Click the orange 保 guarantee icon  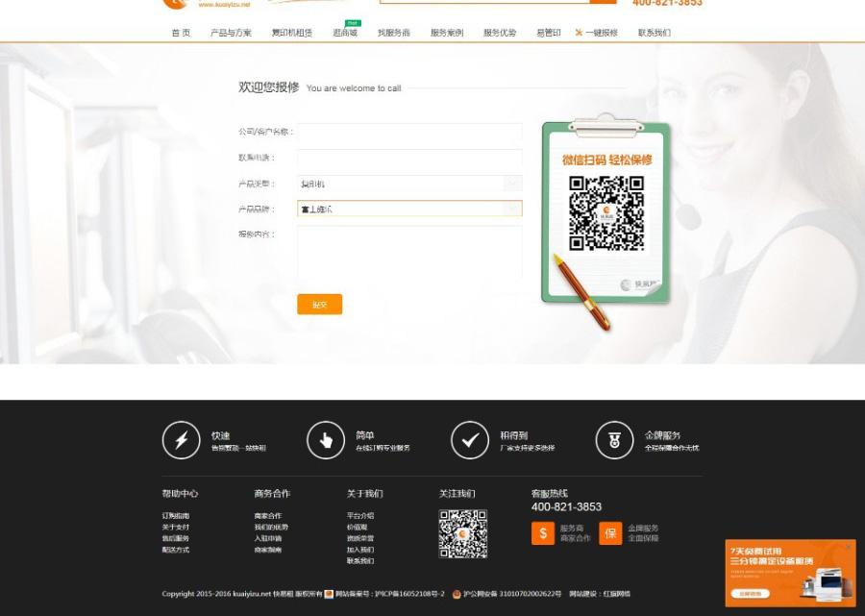click(610, 533)
